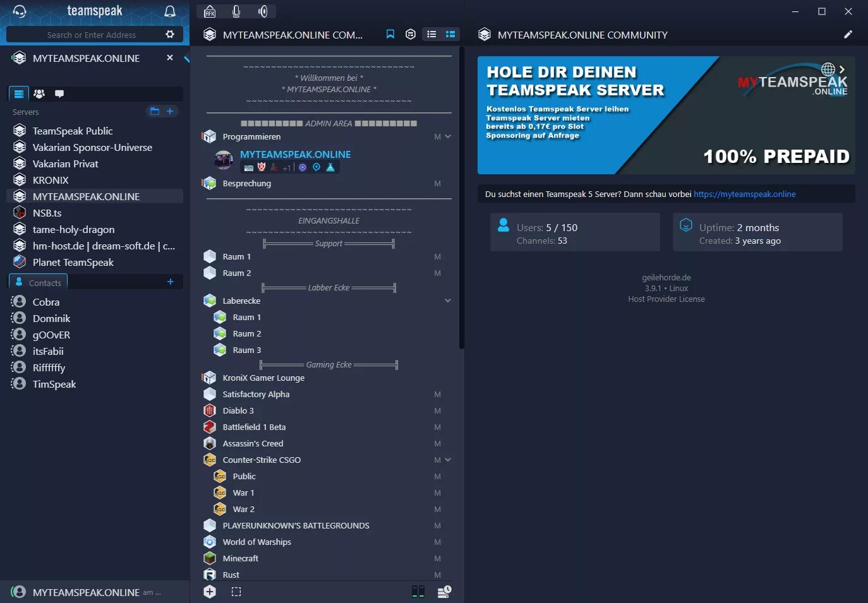The image size is (868, 603).
Task: Select user MYTEAMSPEAK.ONLINE in Programmieren
Action: click(x=295, y=154)
